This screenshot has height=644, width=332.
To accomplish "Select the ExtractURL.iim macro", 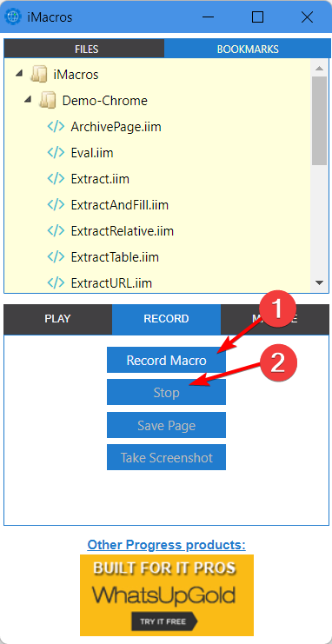I will pos(111,283).
